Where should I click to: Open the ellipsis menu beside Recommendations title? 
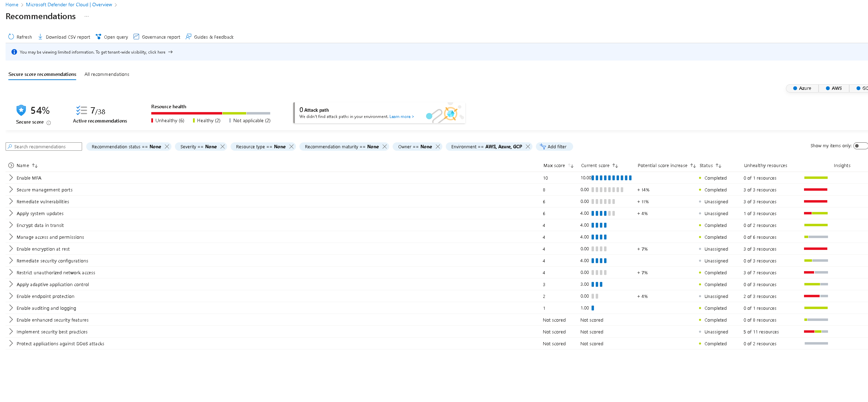86,16
